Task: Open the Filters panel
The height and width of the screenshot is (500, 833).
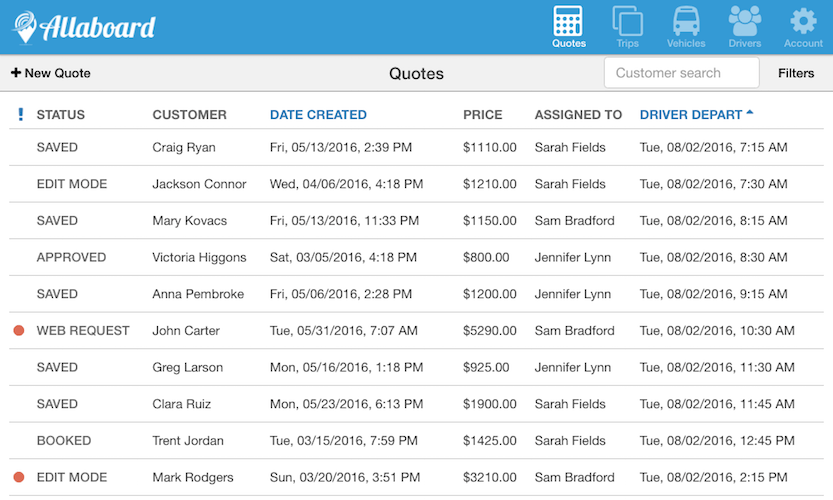Action: [x=796, y=73]
